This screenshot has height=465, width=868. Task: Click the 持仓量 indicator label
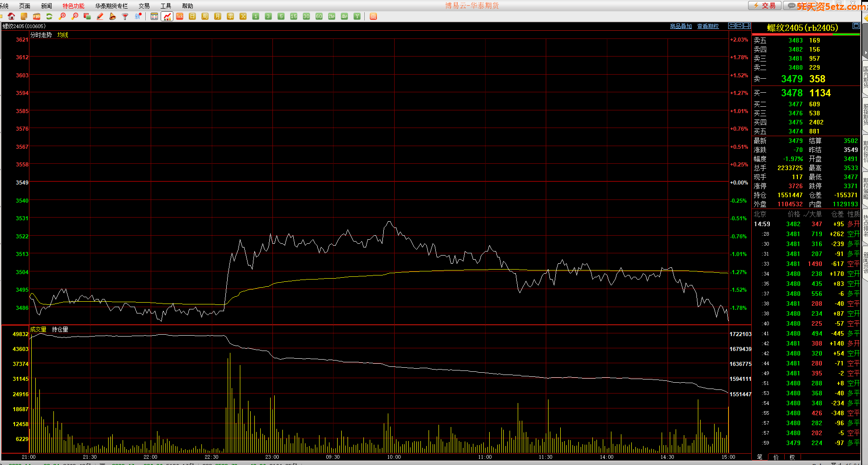point(60,329)
